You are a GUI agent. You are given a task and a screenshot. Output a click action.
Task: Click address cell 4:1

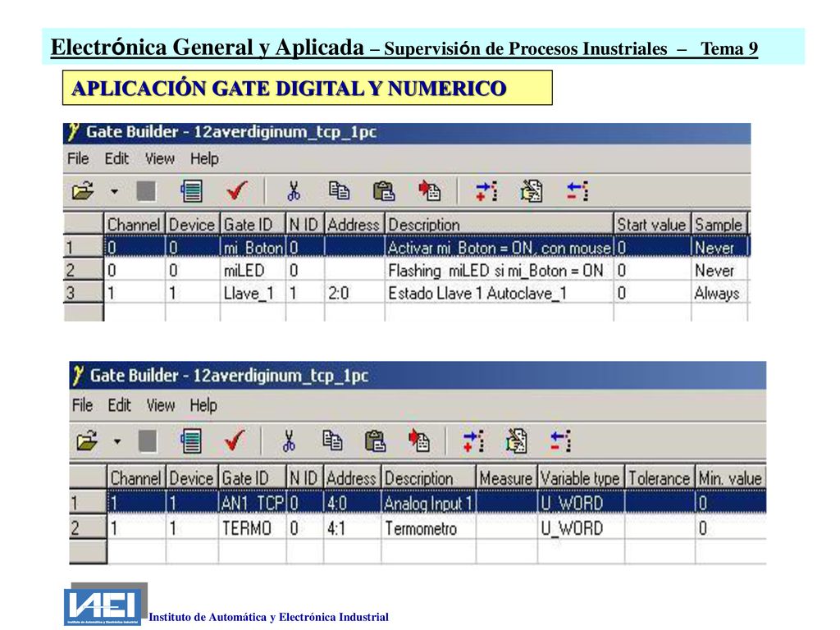(352, 528)
